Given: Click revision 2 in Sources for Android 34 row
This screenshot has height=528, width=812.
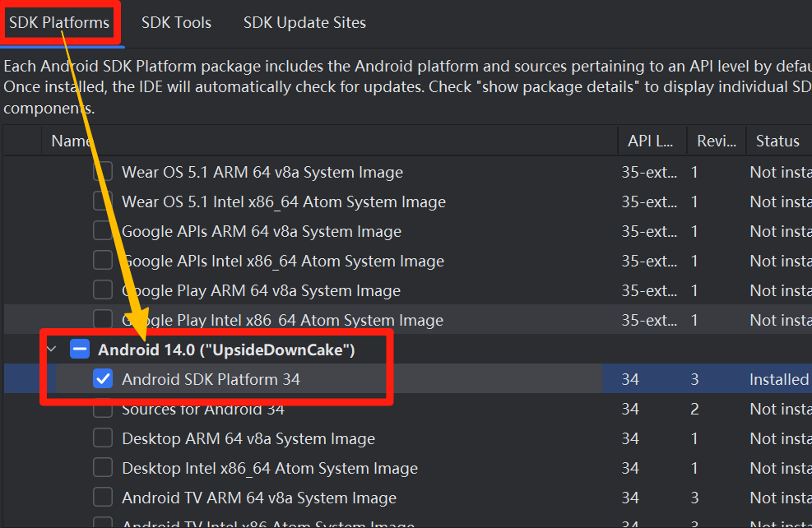Looking at the screenshot, I should click(x=694, y=409).
